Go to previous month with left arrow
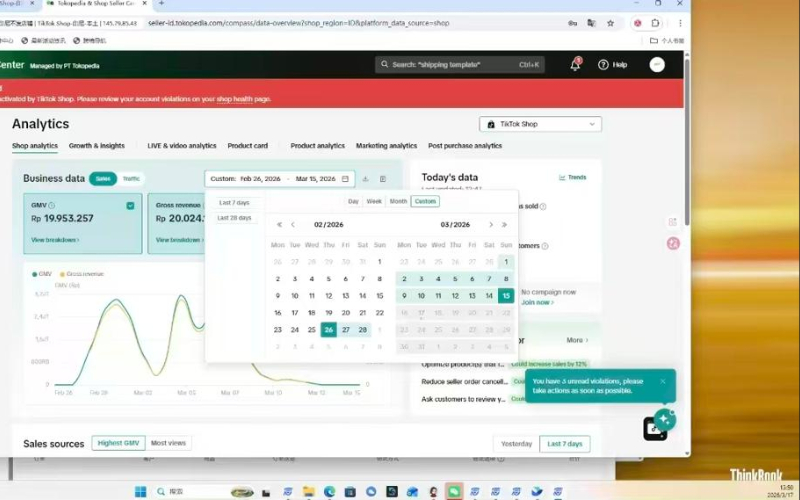Screen dimensions: 800x500 coord(293,224)
